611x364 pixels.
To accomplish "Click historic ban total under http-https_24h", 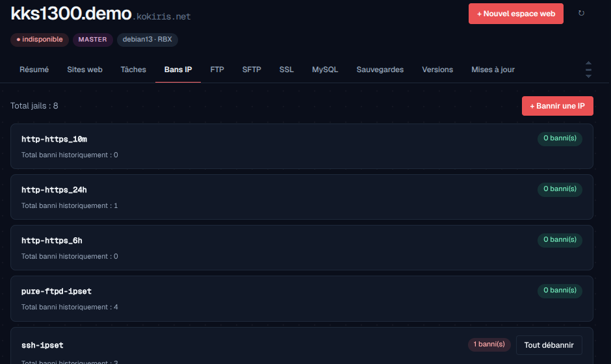I will pos(70,206).
